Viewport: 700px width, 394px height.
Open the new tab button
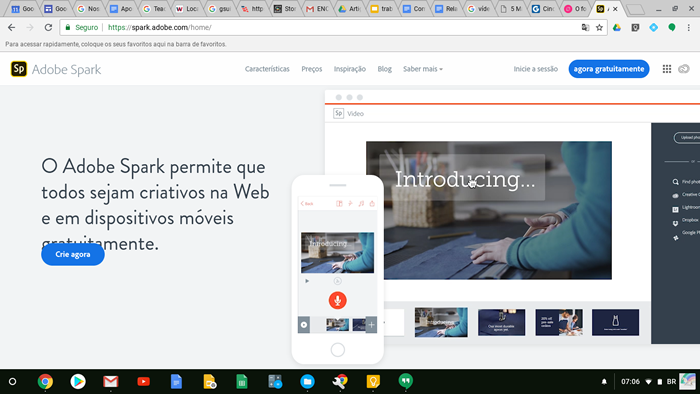635,9
